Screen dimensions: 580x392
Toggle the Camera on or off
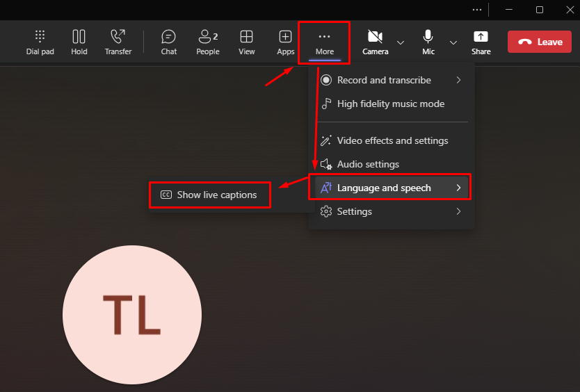tap(375, 42)
